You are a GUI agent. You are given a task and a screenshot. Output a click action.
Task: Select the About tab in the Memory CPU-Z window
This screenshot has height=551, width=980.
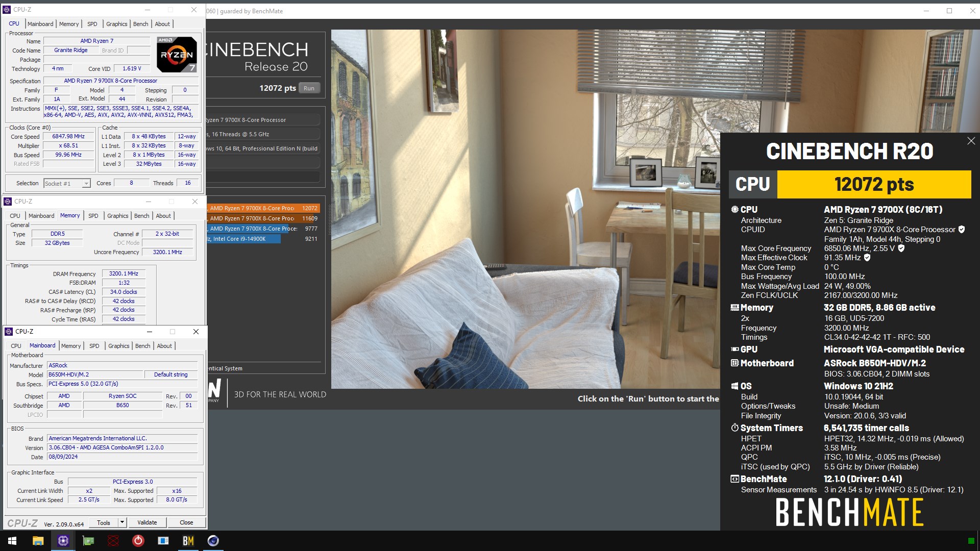click(163, 216)
